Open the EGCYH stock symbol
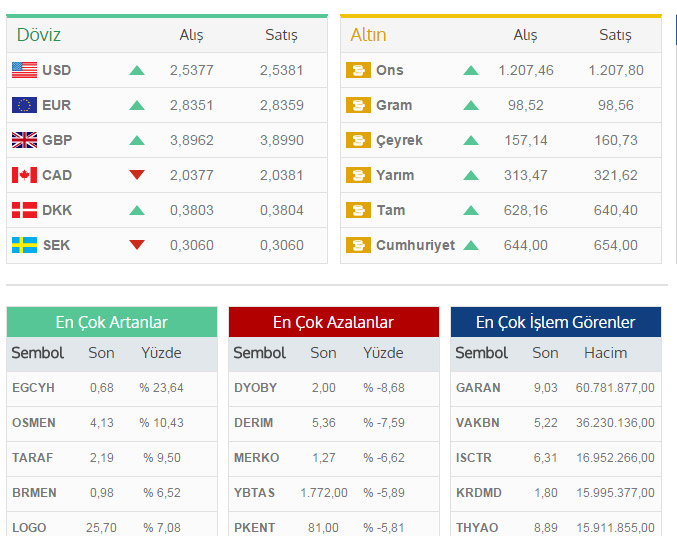 click(x=33, y=388)
